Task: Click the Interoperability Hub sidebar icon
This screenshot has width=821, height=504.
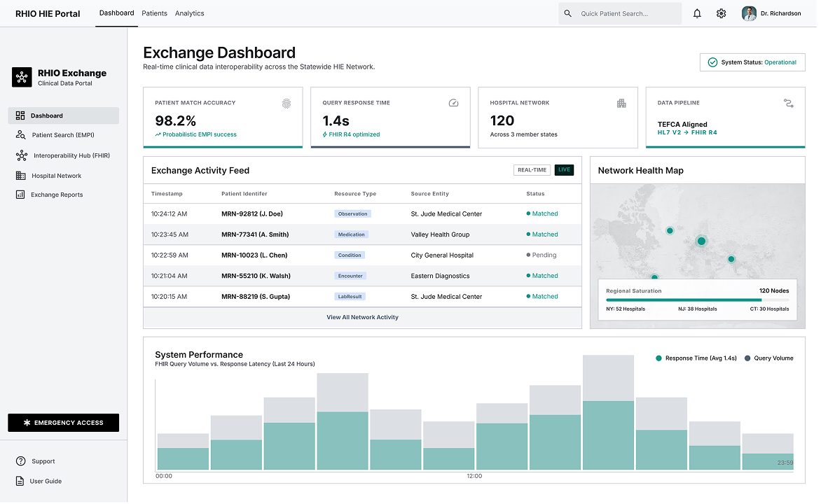Action: coord(22,156)
